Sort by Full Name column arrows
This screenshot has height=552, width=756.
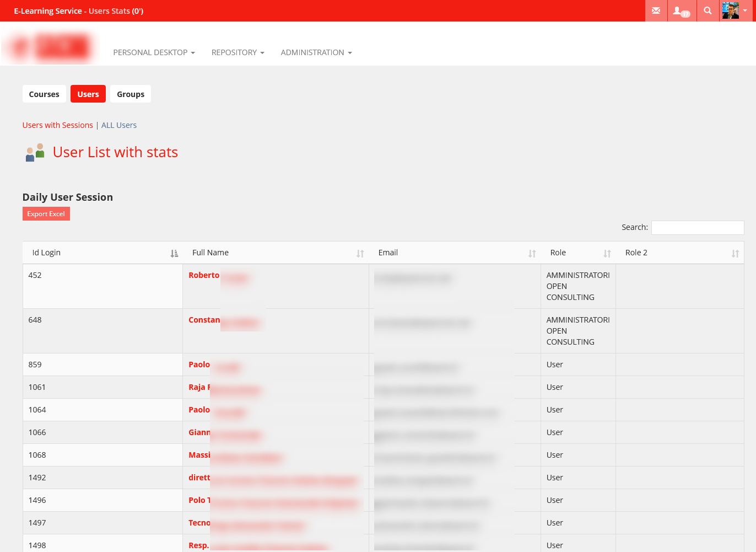[360, 253]
